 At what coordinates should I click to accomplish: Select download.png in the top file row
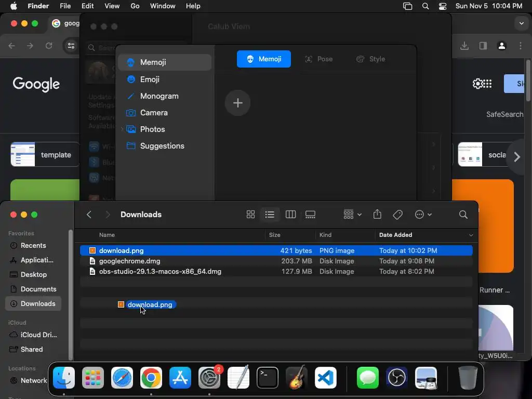click(x=276, y=250)
